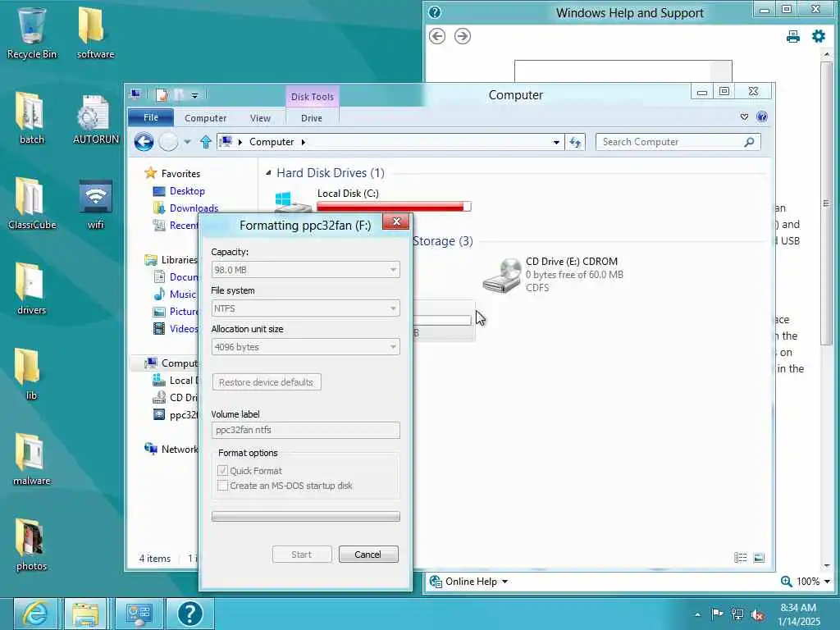The image size is (840, 630).
Task: Open the File system NTFS dropdown
Action: point(305,308)
